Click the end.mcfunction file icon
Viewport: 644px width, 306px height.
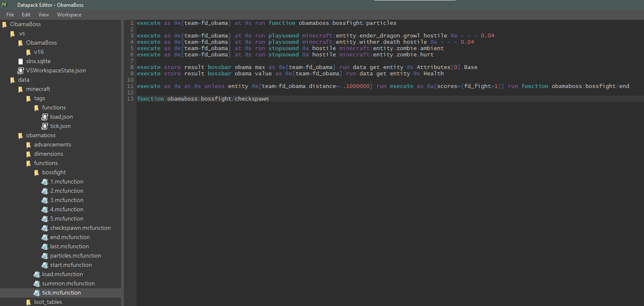[45, 237]
